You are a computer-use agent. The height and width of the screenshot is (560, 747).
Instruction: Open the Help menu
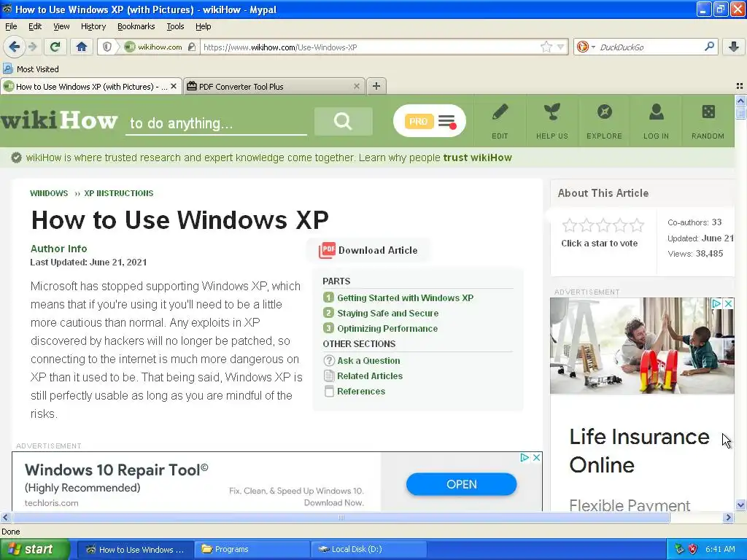203,26
